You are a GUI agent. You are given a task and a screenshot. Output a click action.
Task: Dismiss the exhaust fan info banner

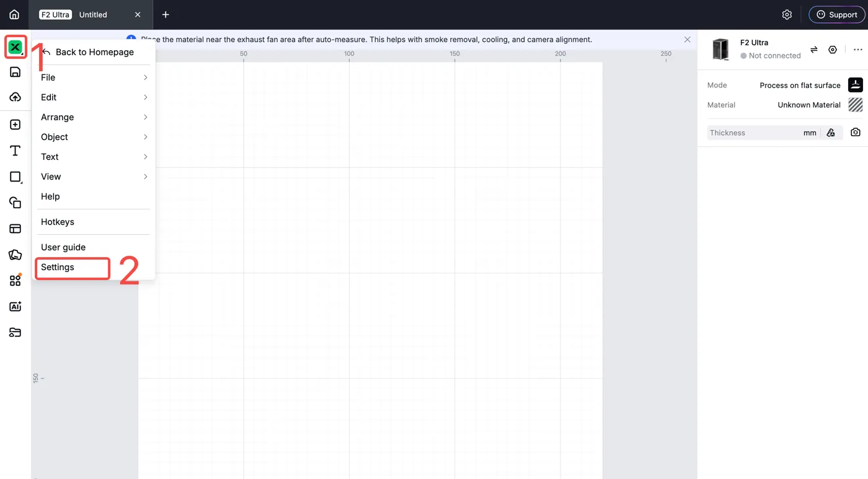(687, 40)
